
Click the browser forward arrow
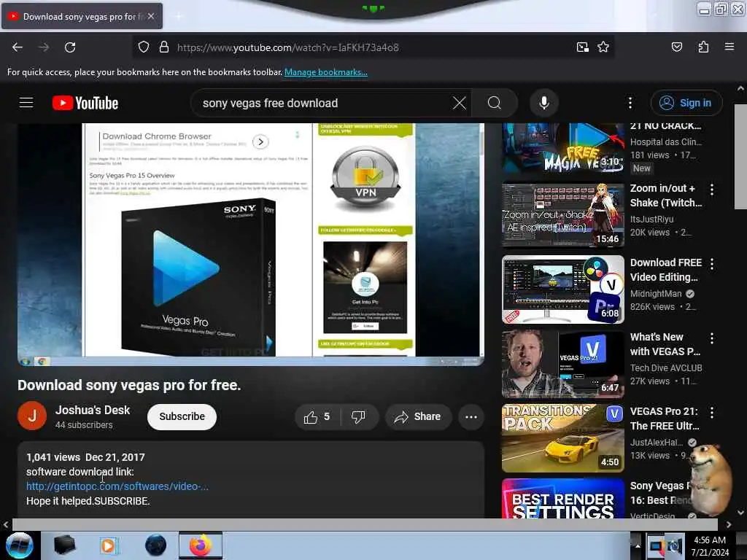coord(44,47)
